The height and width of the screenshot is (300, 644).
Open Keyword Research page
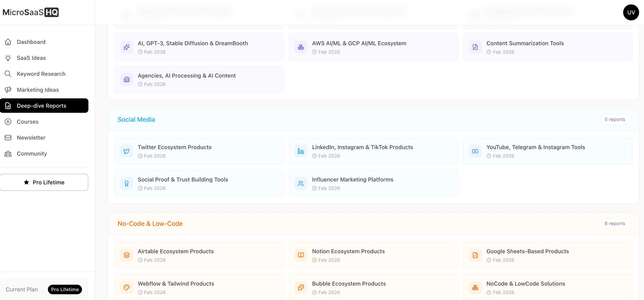click(41, 74)
